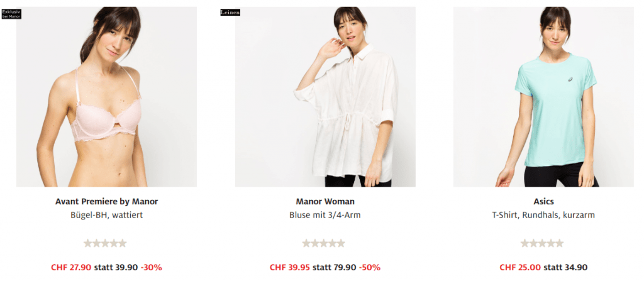Select the 'Bügel-BH, wattiert' product title
The height and width of the screenshot is (281, 644).
(x=107, y=215)
